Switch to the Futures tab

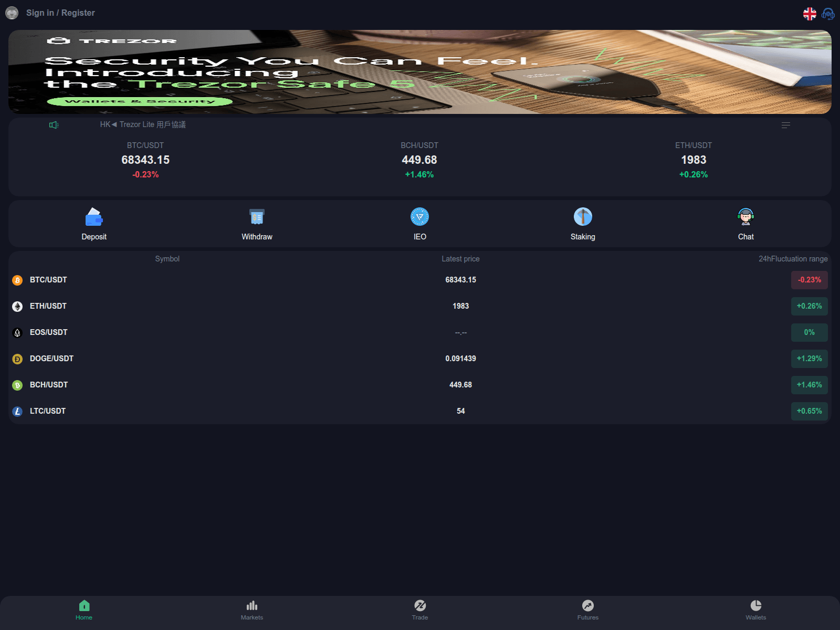[588, 611]
